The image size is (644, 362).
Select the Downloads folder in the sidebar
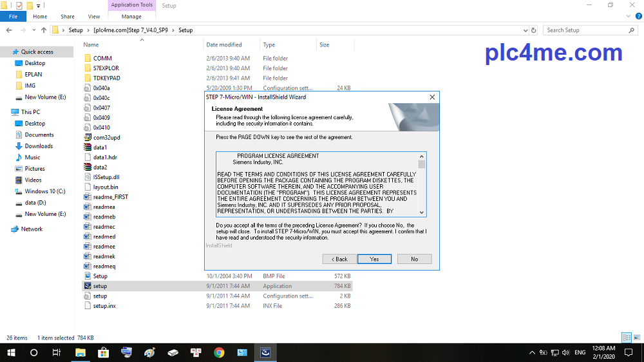[x=39, y=146]
